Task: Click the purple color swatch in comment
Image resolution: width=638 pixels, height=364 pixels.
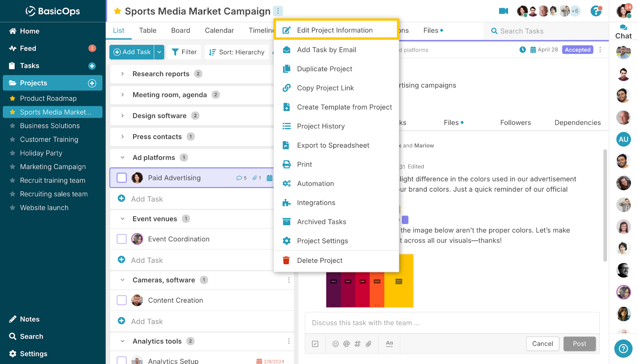Action: pyautogui.click(x=405, y=220)
